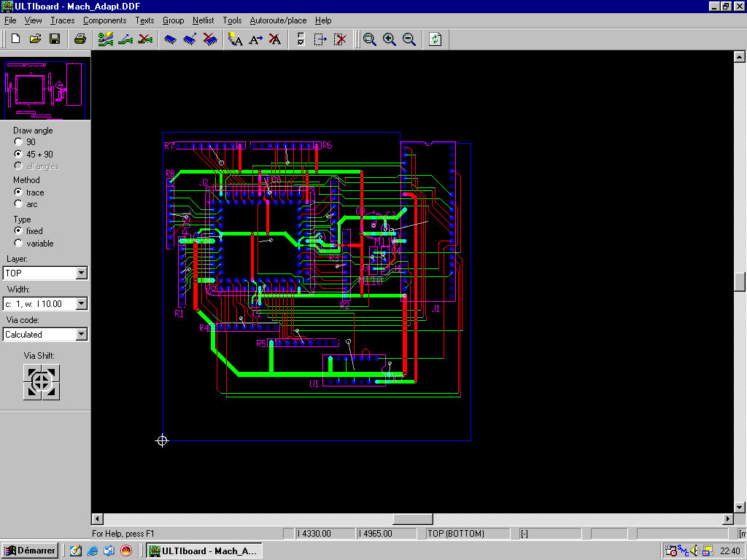Viewport: 747px width, 560px height.
Task: Click the zoom out magnifier icon
Action: click(x=409, y=39)
